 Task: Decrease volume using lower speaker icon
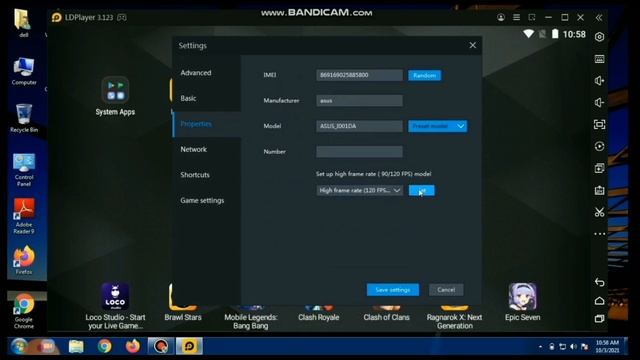coord(599,102)
